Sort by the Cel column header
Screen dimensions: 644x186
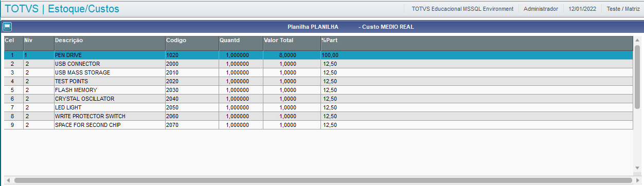pos(14,43)
